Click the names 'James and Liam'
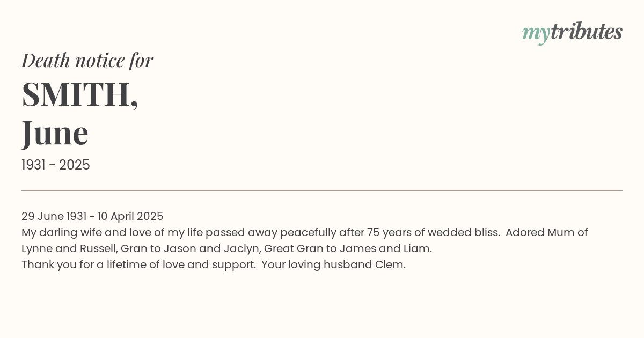The image size is (644, 338). (385, 248)
